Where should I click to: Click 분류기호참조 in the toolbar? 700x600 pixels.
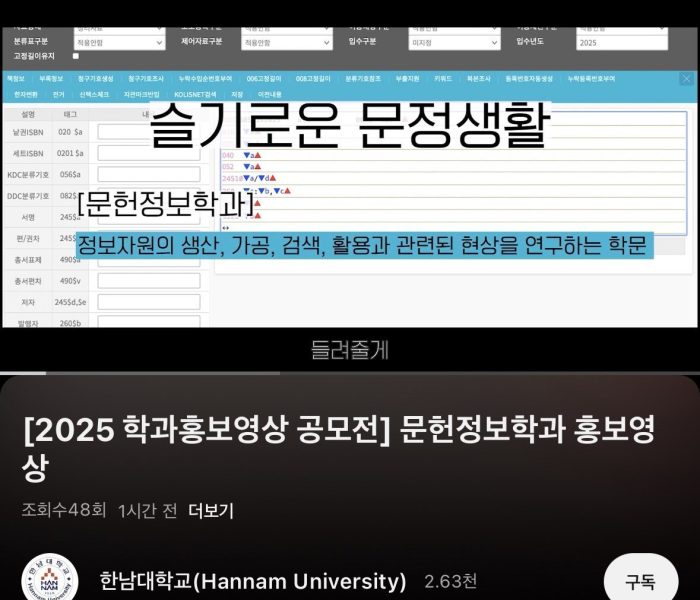[363, 79]
